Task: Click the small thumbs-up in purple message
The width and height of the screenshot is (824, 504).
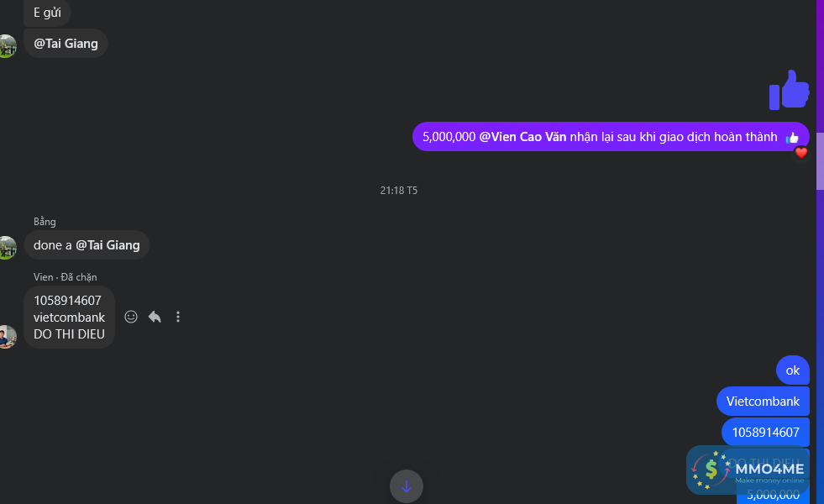Action: pos(792,138)
